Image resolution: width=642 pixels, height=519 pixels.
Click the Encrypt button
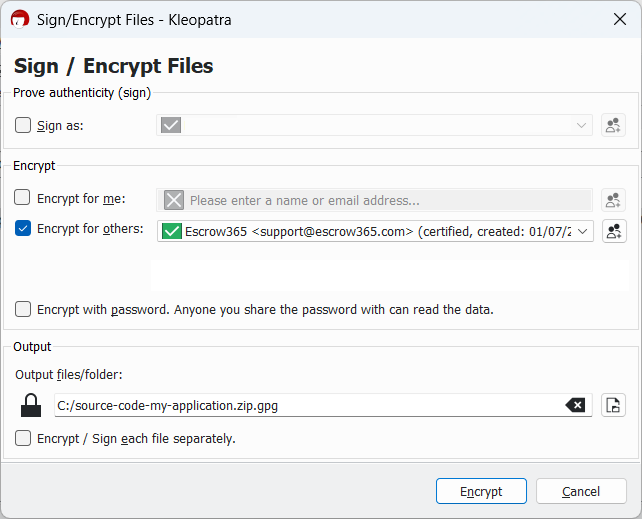(480, 491)
